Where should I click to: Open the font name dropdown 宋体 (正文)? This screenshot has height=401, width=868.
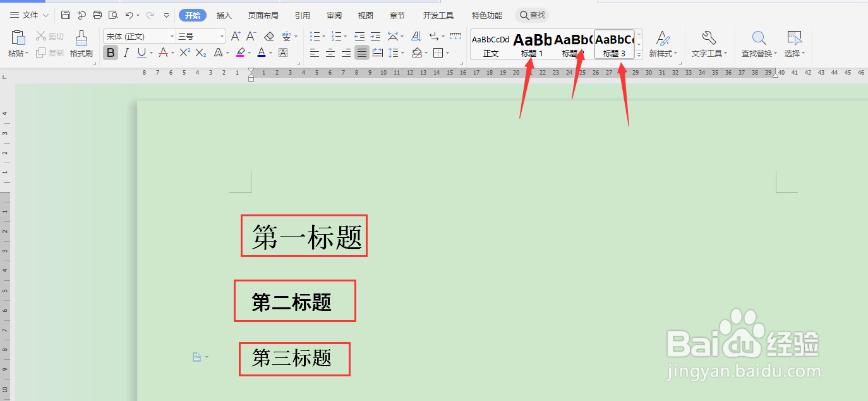coord(171,37)
